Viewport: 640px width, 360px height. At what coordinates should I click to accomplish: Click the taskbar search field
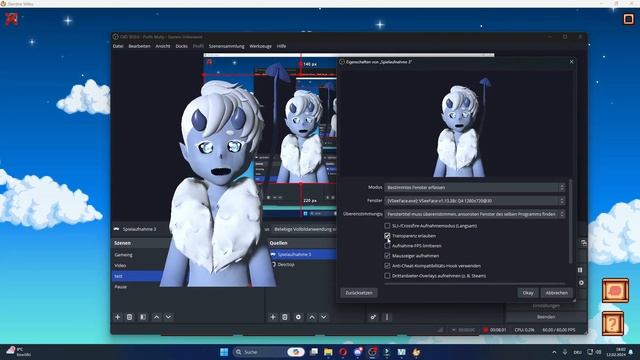[x=269, y=352]
